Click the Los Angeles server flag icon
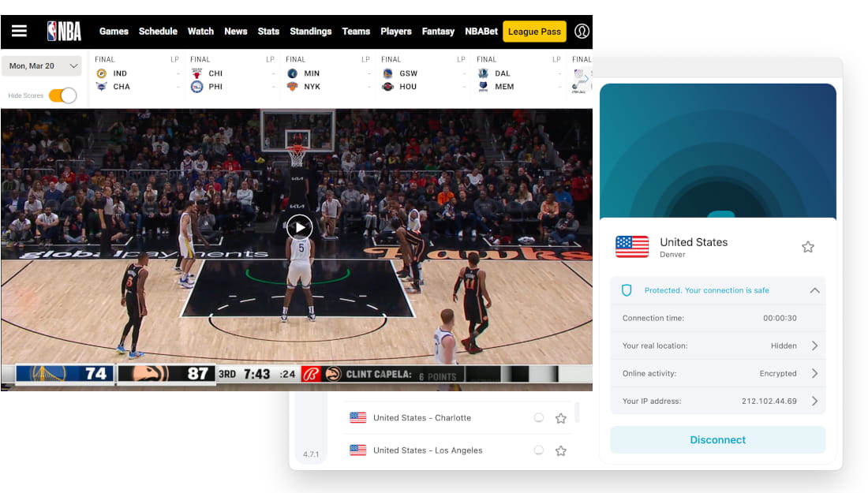868x493 pixels. [x=358, y=450]
